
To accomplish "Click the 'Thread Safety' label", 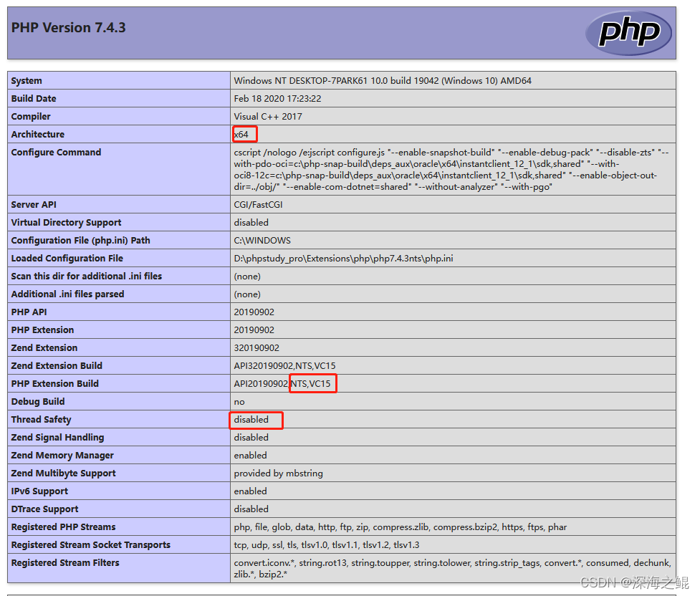I will tap(41, 419).
